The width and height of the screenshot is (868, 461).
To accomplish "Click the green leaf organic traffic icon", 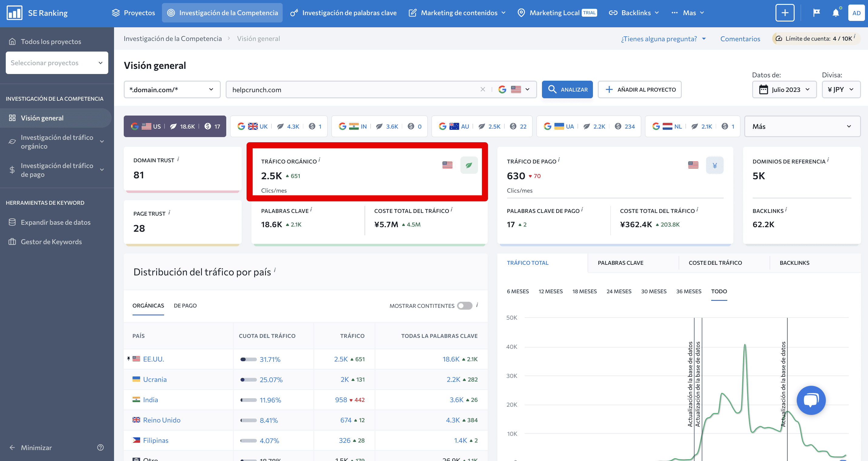I will pos(469,165).
